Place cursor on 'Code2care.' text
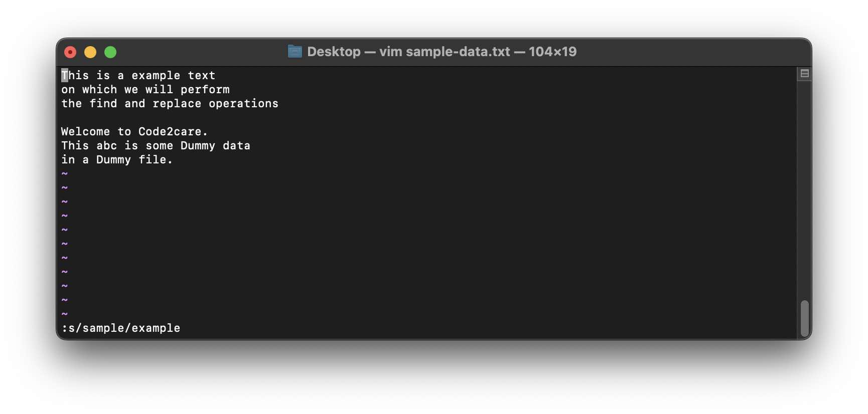The image size is (868, 414). (173, 132)
